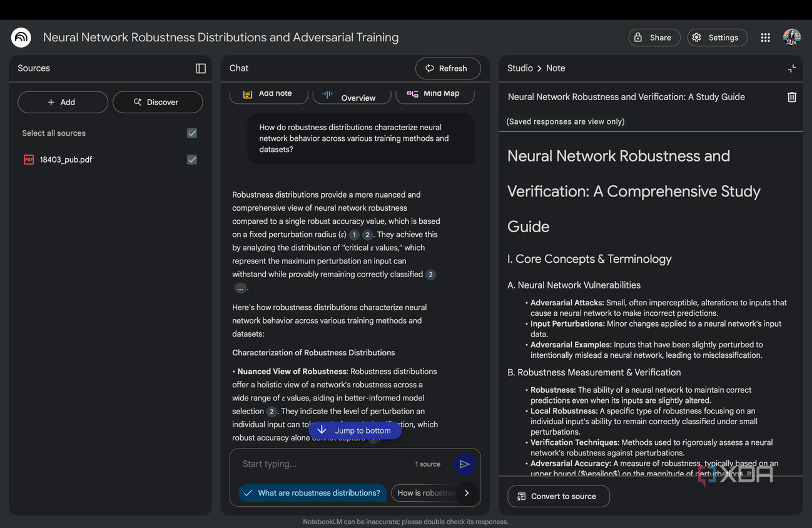This screenshot has height=528, width=812.
Task: Select the 'How is robustne…' suggestion chip
Action: pos(425,493)
